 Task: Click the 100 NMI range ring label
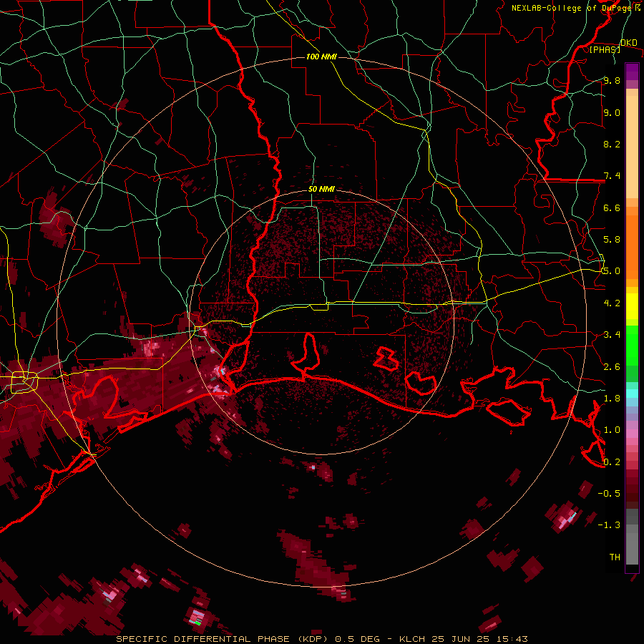[321, 57]
